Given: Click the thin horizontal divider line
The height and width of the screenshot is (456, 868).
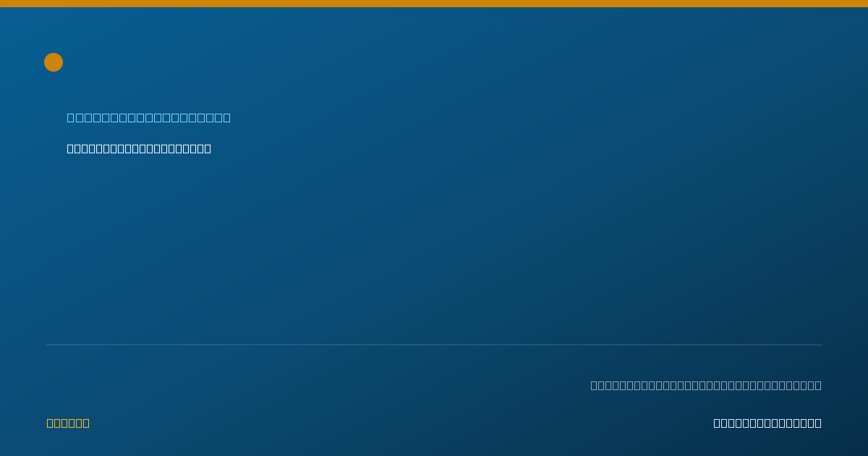Looking at the screenshot, I should coord(434,345).
